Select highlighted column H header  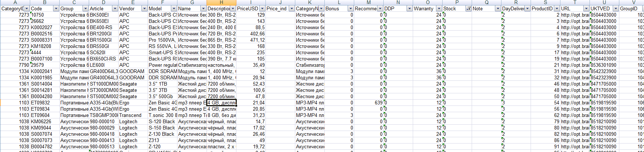tap(221, 2)
